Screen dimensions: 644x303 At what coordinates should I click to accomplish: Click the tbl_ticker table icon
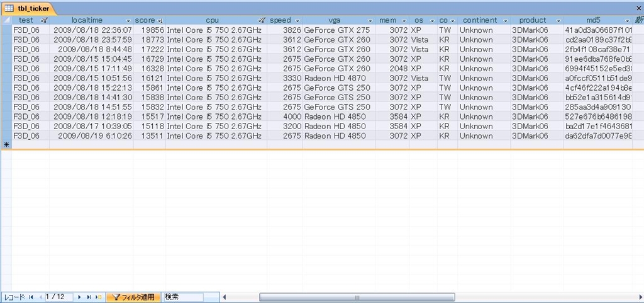point(9,9)
